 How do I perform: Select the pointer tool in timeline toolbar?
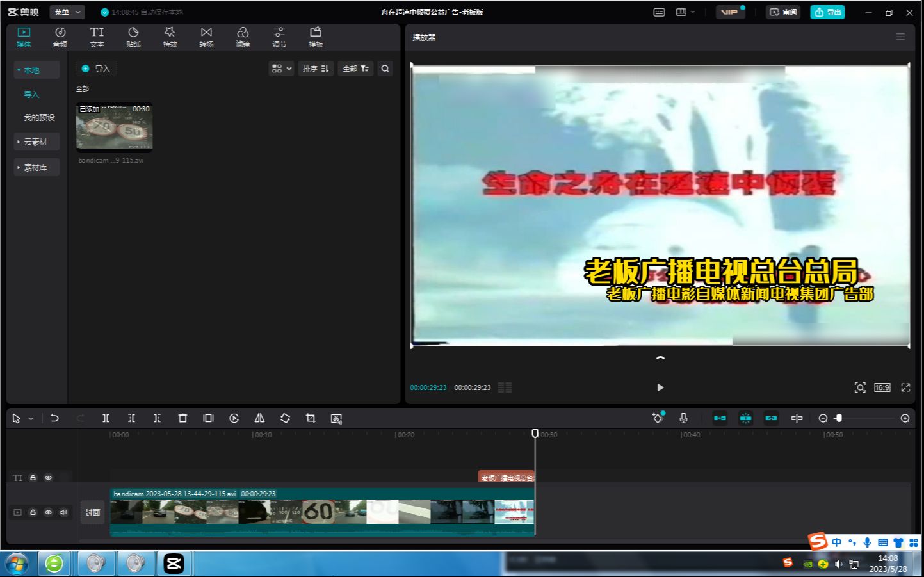[x=17, y=418]
